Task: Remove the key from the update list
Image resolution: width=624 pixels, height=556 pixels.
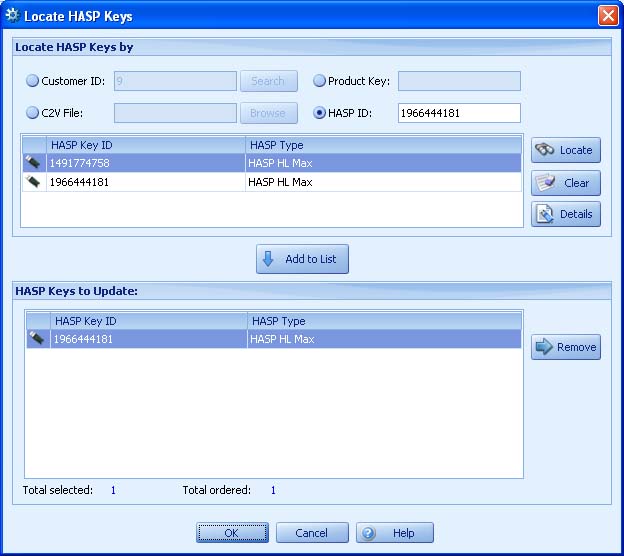Action: click(566, 347)
